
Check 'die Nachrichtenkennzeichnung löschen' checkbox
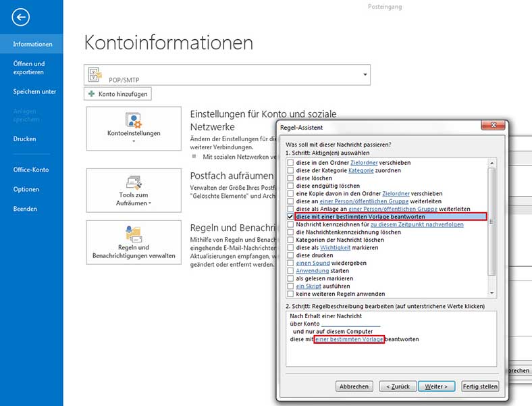point(290,232)
